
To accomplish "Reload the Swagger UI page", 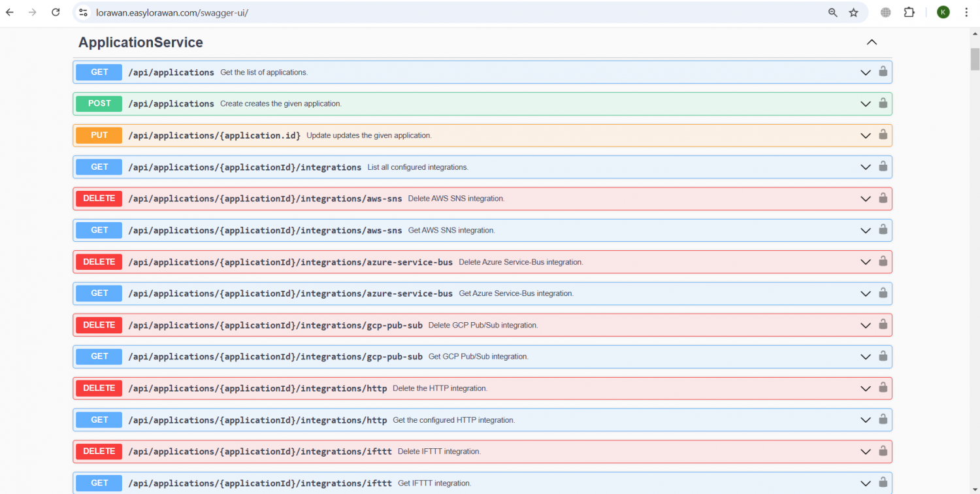I will [56, 12].
